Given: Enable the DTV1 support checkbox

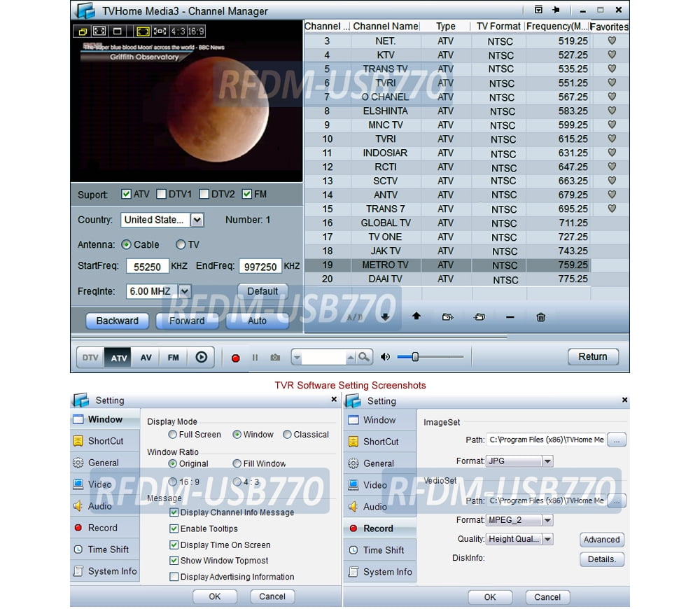Looking at the screenshot, I should click(162, 194).
